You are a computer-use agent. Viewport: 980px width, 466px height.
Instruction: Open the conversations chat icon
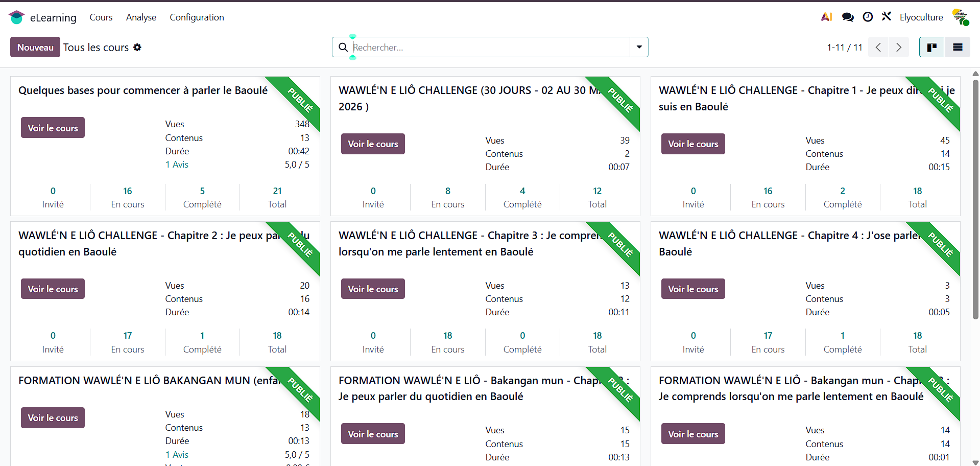click(848, 17)
